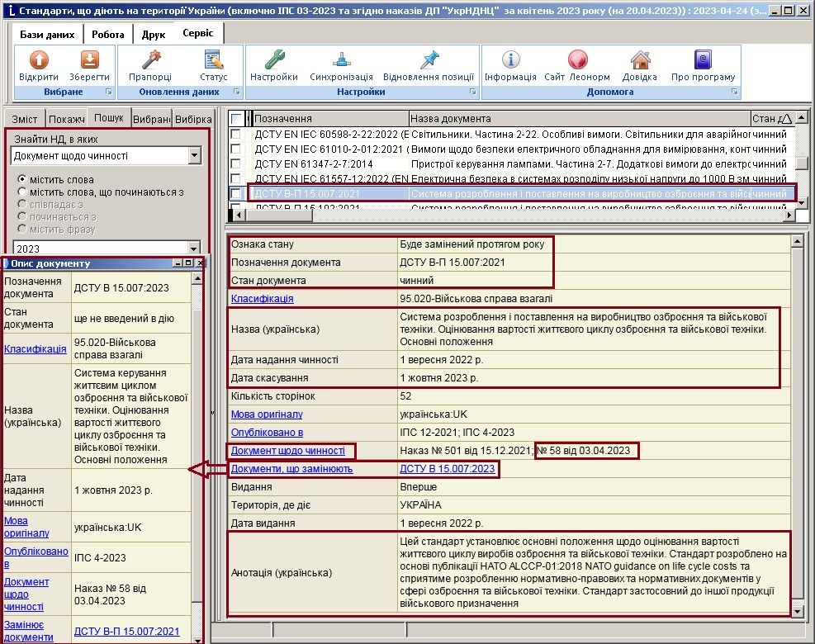815x644 pixels.
Task: Tick the select-all checkbox in table header
Action: click(x=236, y=119)
